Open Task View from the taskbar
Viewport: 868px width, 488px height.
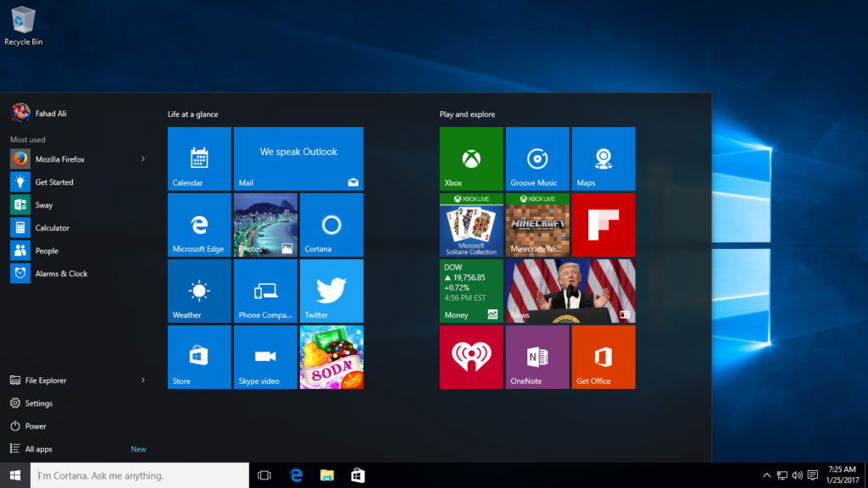tap(264, 474)
